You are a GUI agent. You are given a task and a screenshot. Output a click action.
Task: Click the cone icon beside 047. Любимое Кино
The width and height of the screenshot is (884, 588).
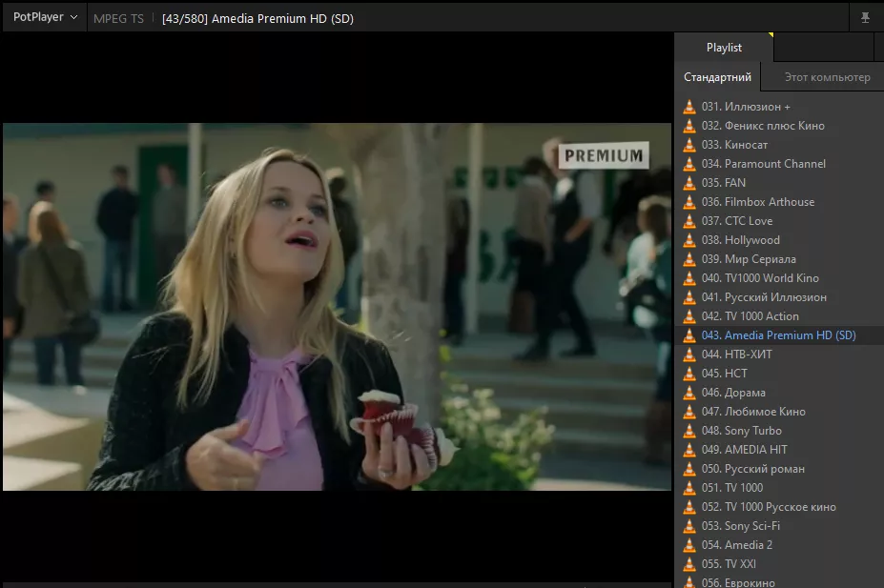click(x=689, y=412)
